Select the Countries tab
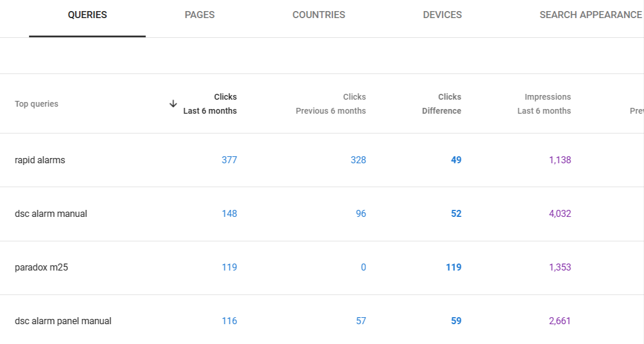 318,15
